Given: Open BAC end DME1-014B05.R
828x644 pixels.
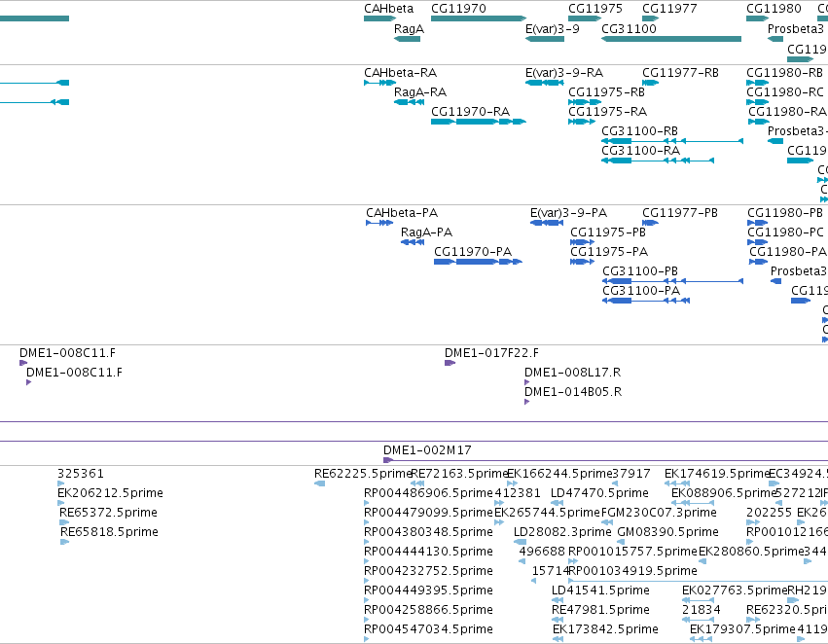Looking at the screenshot, I should (573, 392).
